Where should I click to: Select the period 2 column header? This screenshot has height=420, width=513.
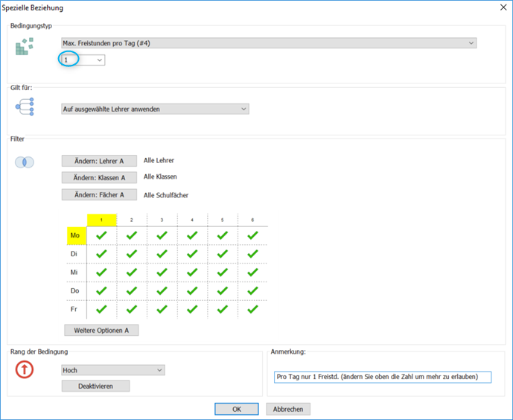coord(132,220)
